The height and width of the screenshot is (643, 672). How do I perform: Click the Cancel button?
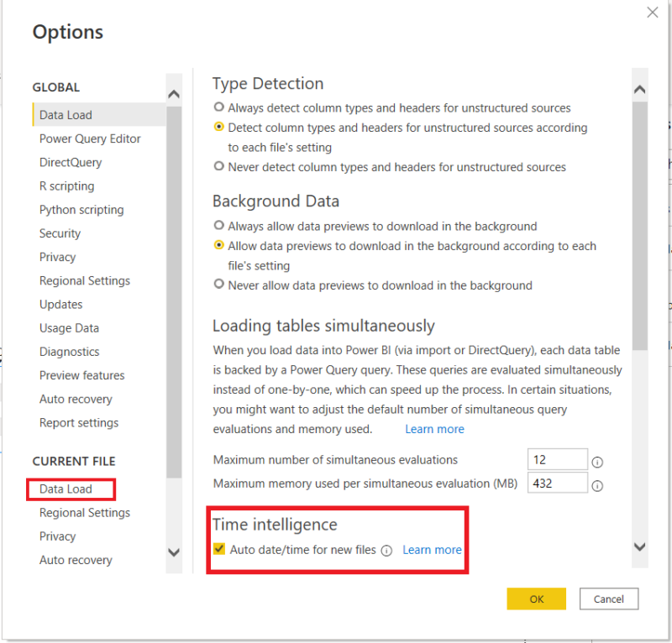[609, 599]
